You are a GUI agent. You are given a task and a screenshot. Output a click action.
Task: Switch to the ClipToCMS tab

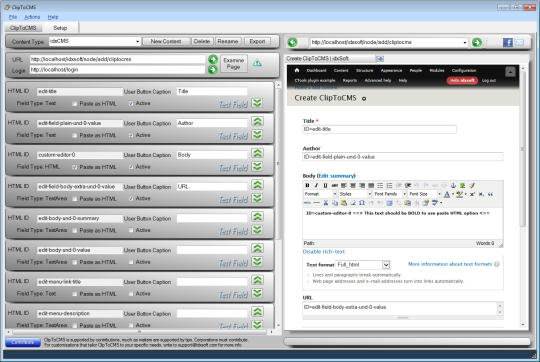23,28
